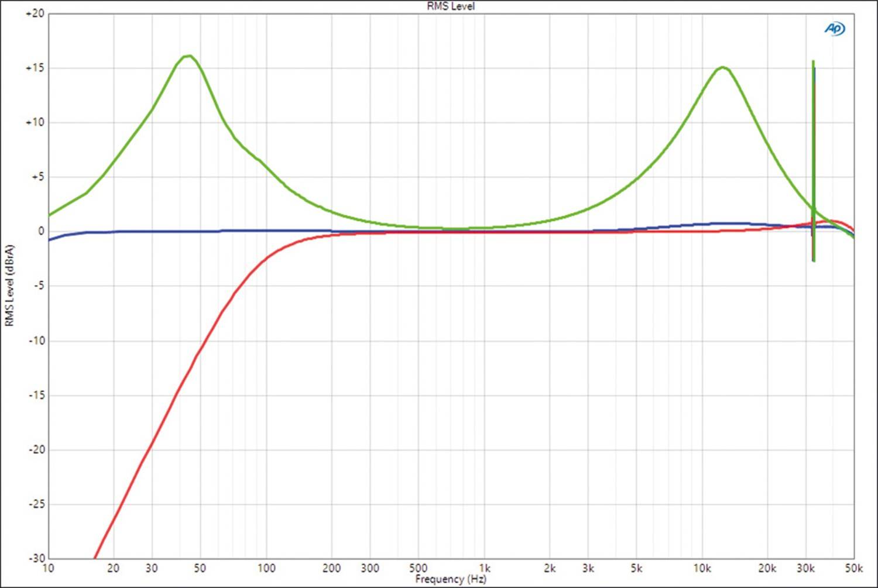
Task: Click the 100 frequency axis label
Action: click(x=266, y=568)
